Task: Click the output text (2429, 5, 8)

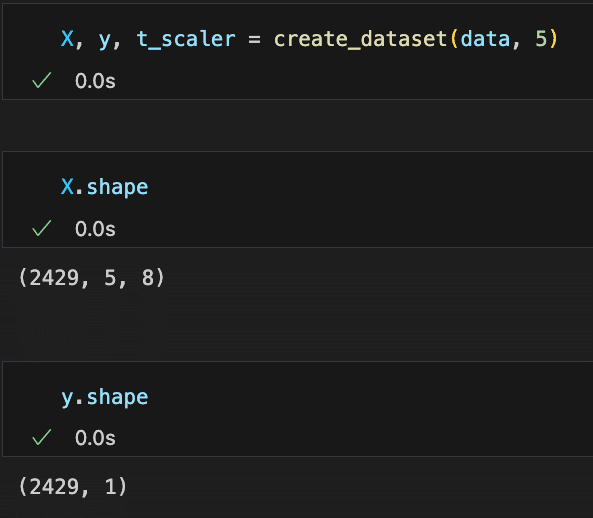Action: click(91, 278)
